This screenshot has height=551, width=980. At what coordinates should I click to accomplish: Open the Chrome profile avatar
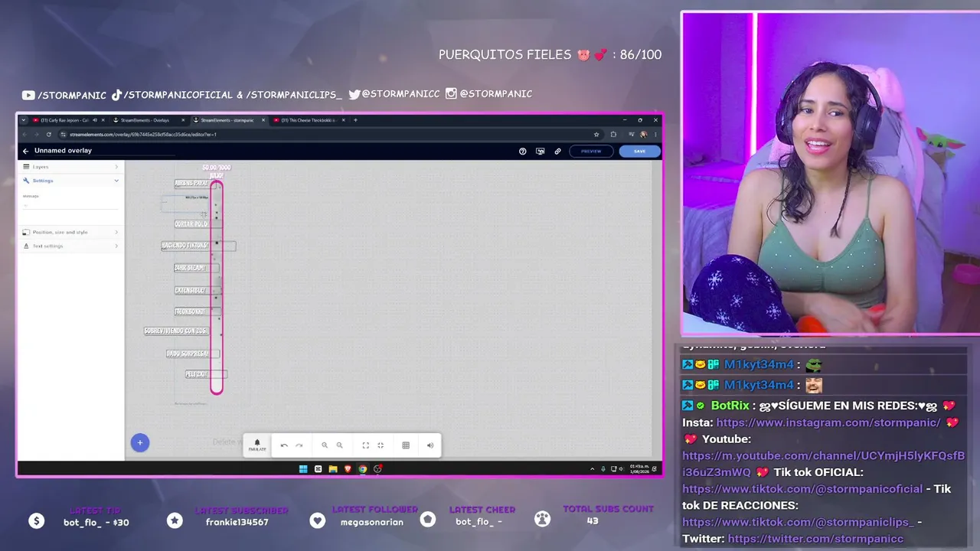click(643, 135)
